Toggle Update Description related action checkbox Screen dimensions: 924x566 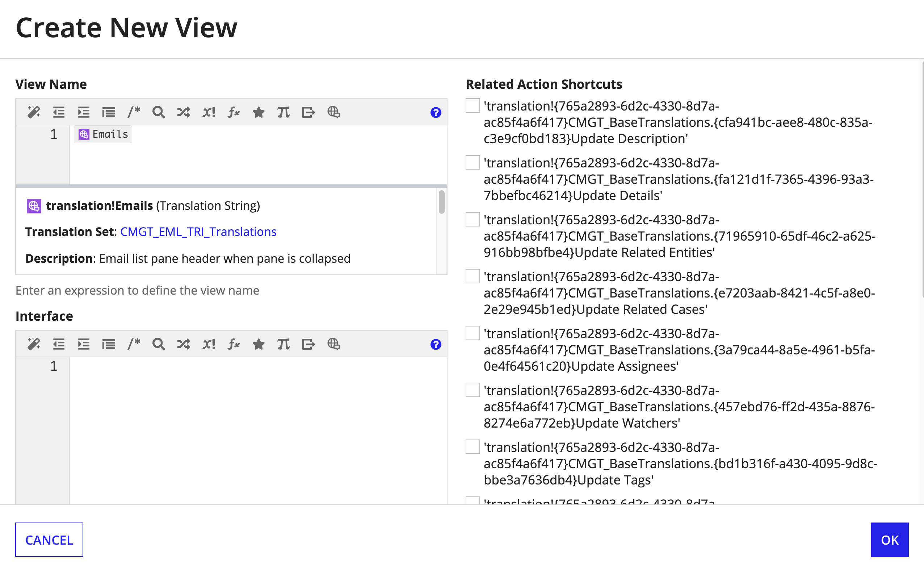coord(472,106)
